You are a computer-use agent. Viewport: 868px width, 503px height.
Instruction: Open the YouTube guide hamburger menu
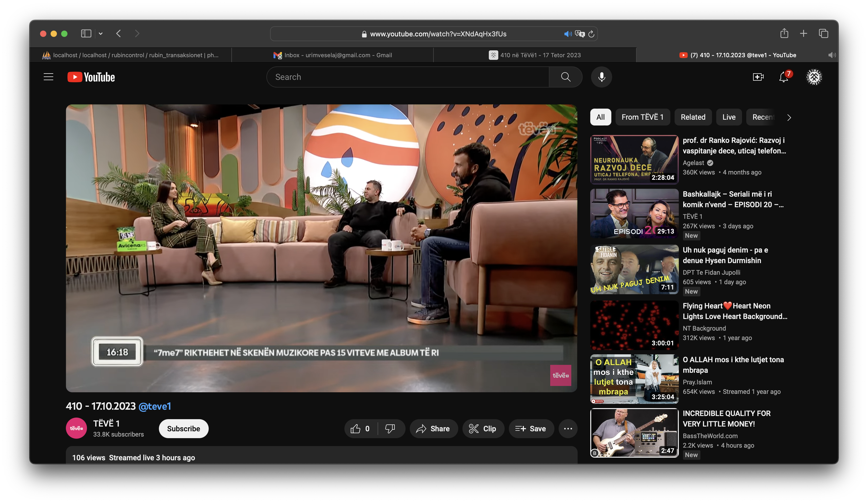48,77
